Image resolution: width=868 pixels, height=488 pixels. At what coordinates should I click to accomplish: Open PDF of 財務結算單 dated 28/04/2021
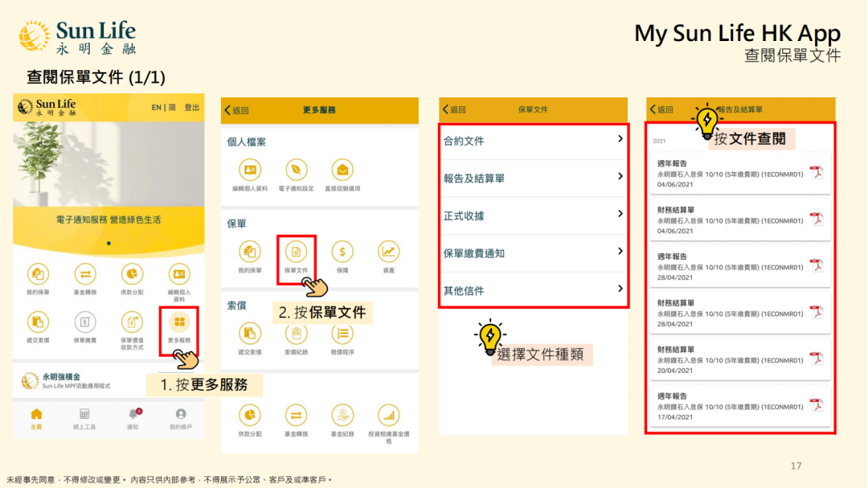tap(817, 313)
